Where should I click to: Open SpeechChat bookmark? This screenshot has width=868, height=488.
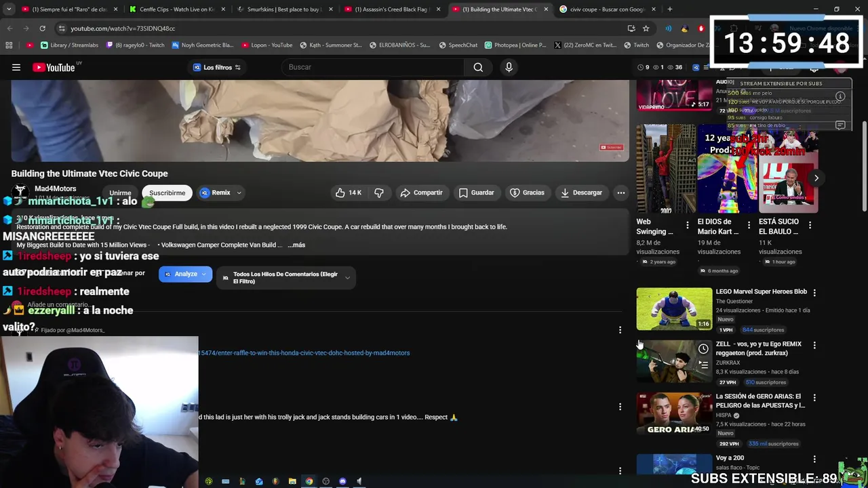pos(458,45)
